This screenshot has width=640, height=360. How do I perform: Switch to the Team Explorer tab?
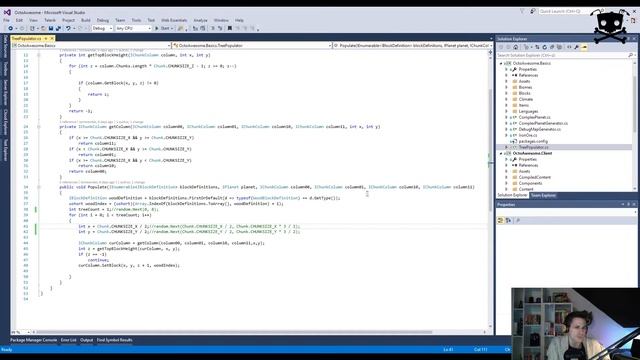[x=543, y=196]
